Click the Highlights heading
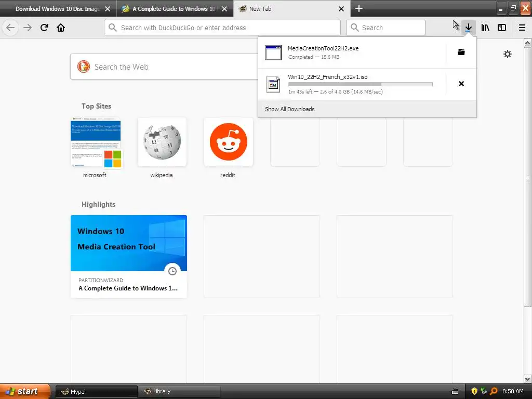Screen dimensions: 532x399 tap(98, 204)
